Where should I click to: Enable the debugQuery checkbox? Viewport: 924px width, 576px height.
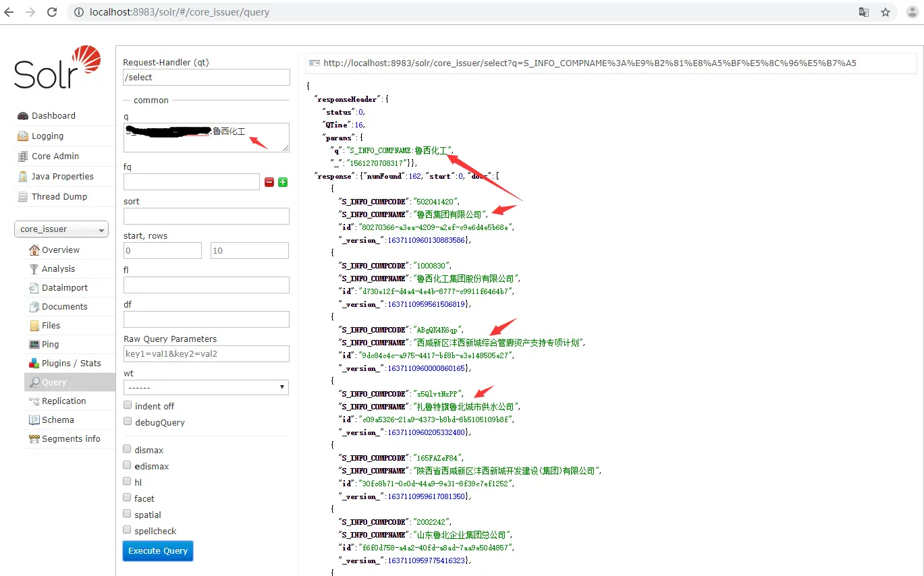pyautogui.click(x=128, y=422)
